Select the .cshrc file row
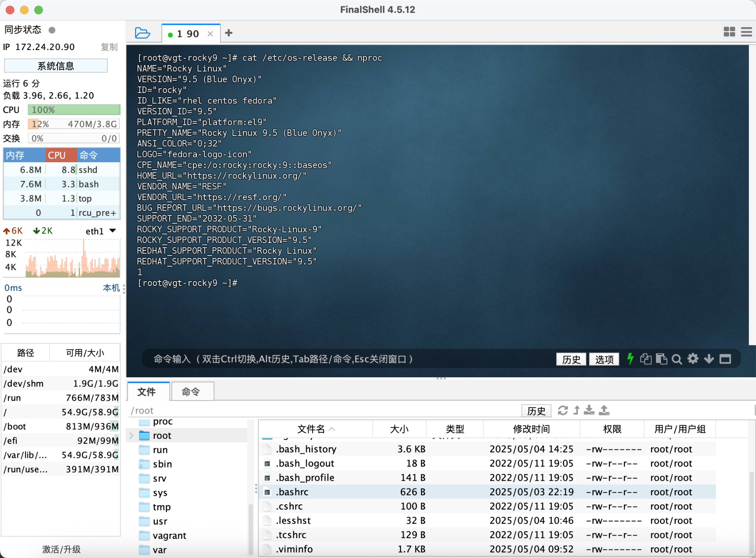This screenshot has height=558, width=756. [487, 506]
